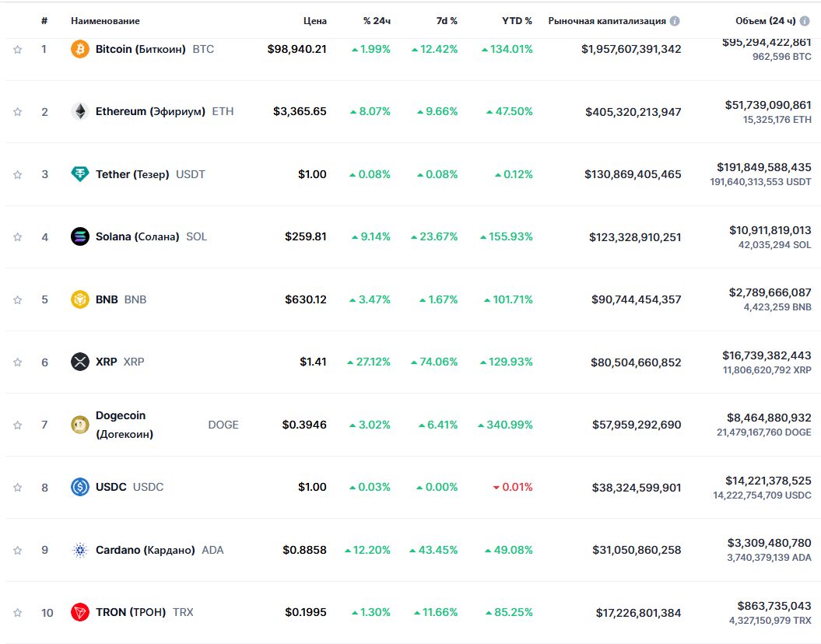Click the Ethereum diamond logo icon
The width and height of the screenshot is (821, 644).
coord(80,112)
